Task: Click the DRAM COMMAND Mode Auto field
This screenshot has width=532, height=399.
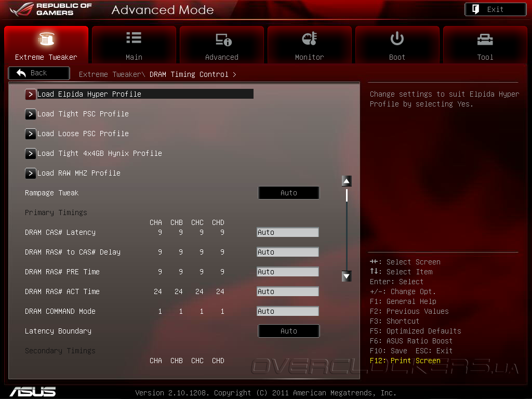Action: (288, 311)
